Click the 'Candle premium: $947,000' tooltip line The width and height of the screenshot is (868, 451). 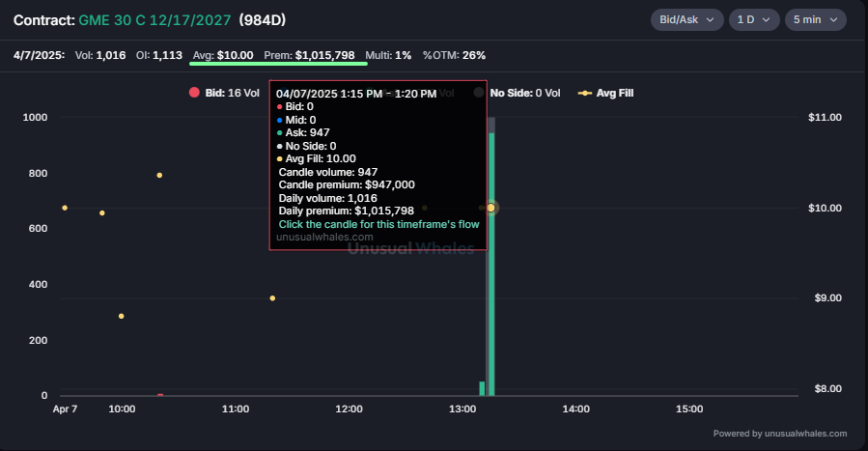pyautogui.click(x=347, y=184)
